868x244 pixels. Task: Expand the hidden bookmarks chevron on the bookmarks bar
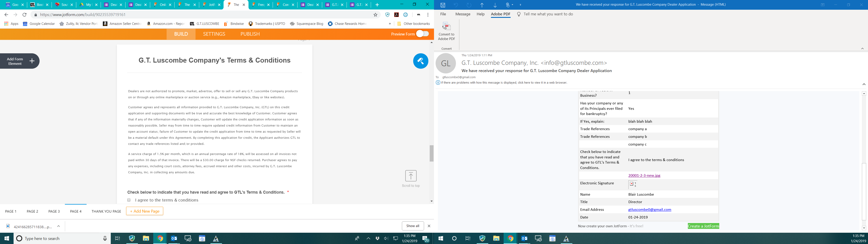pyautogui.click(x=389, y=23)
